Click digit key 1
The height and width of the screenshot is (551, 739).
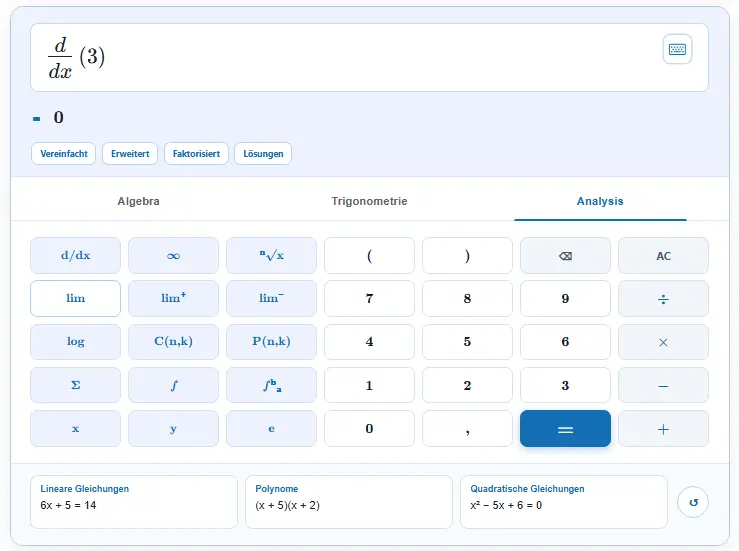(370, 385)
